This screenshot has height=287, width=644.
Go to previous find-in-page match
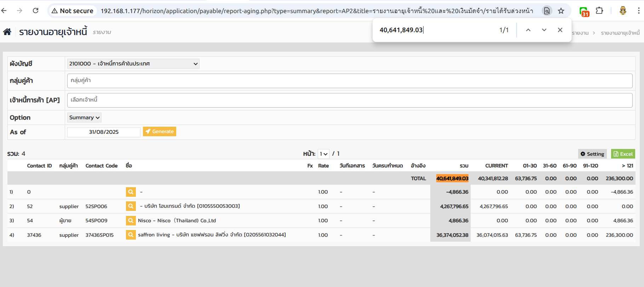[x=528, y=30]
